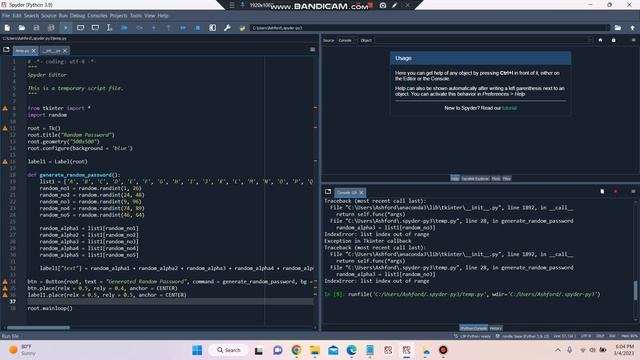Toggle the Help pane lock icon
Screen dimensions: 640x360
(613, 40)
